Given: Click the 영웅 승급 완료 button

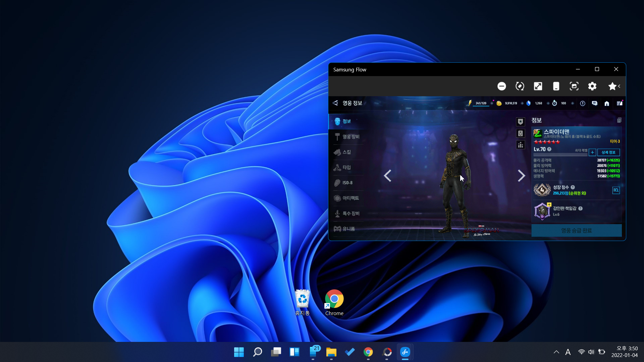Looking at the screenshot, I should (576, 231).
